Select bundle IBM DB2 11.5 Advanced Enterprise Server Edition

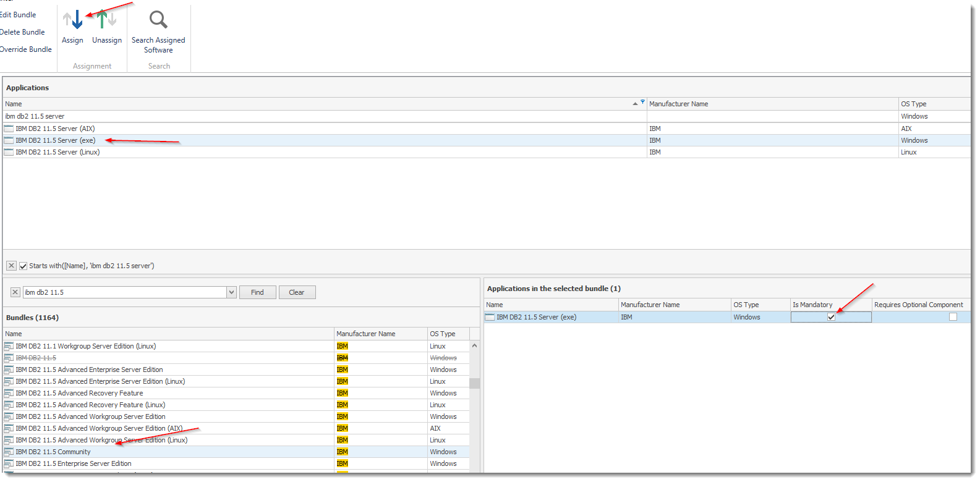click(x=236, y=370)
